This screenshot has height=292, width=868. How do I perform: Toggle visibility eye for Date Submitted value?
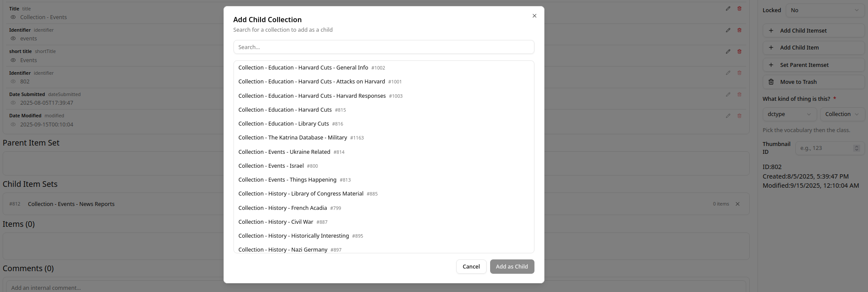coord(13,103)
